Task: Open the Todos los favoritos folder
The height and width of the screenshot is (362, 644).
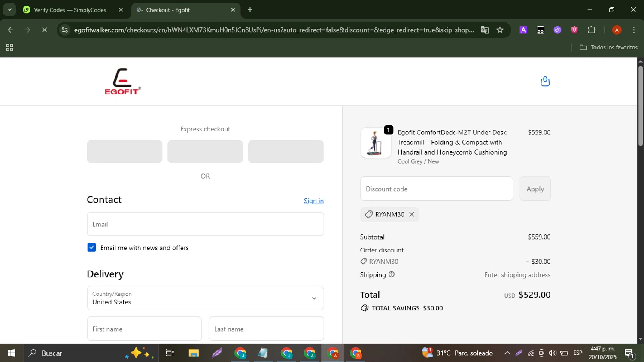Action: tap(608, 47)
